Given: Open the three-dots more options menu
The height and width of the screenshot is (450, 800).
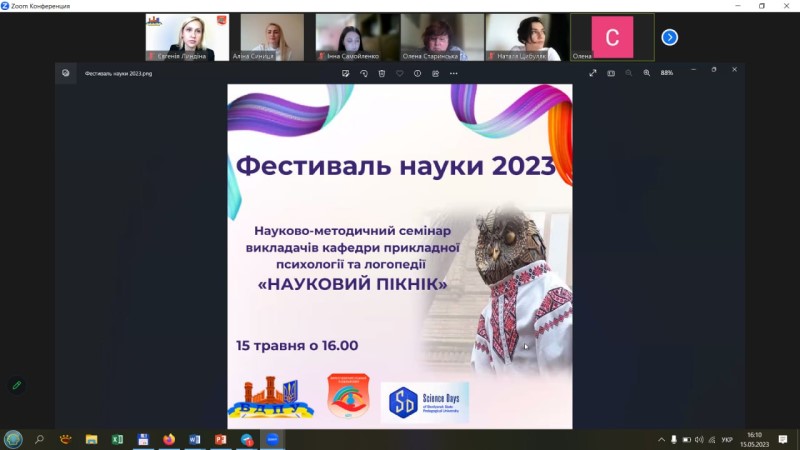Looking at the screenshot, I should point(454,73).
